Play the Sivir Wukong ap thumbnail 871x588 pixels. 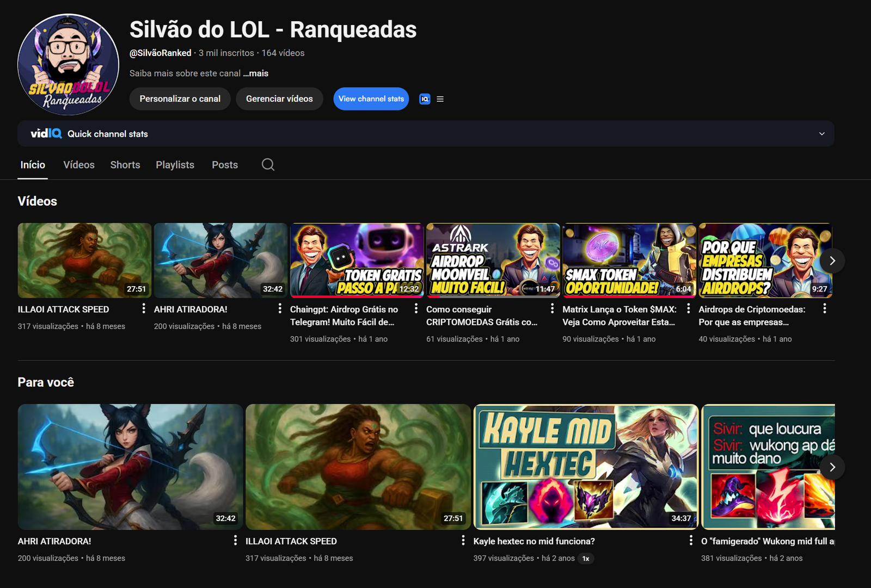pyautogui.click(x=768, y=467)
